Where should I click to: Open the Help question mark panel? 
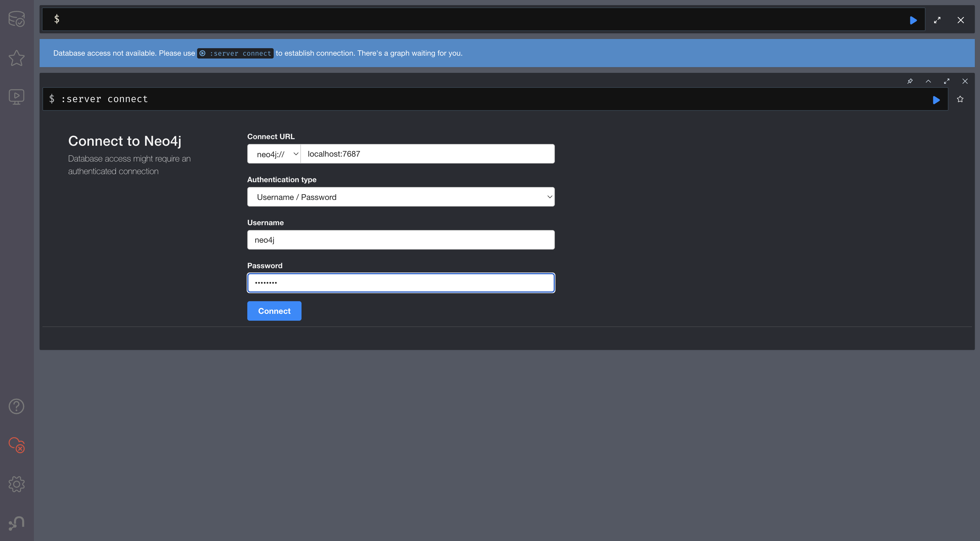click(16, 406)
